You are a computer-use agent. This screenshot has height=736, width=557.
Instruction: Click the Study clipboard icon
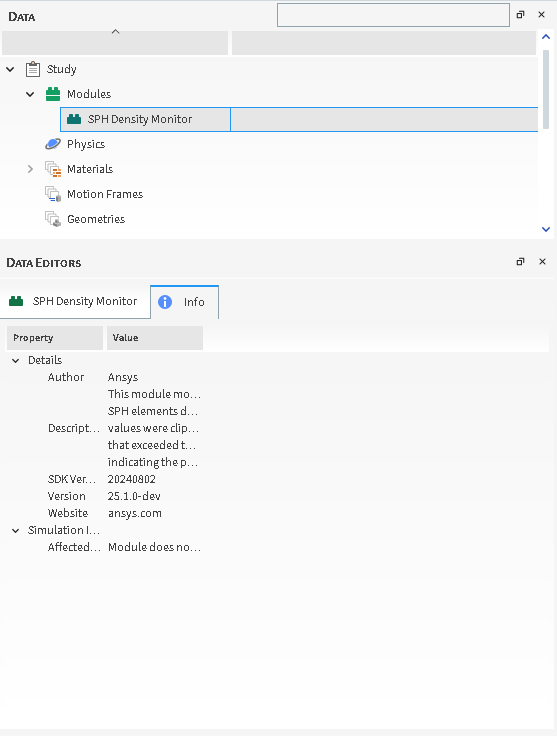32,69
